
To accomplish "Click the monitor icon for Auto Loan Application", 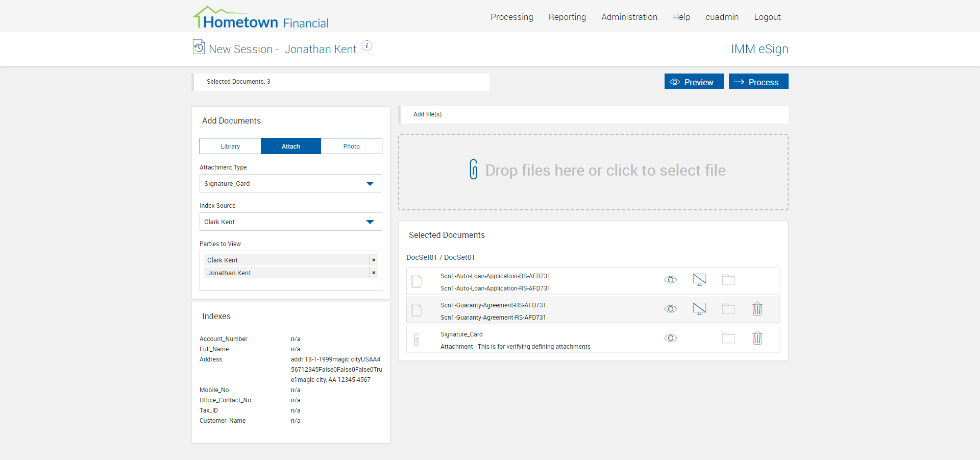I will pos(699,280).
